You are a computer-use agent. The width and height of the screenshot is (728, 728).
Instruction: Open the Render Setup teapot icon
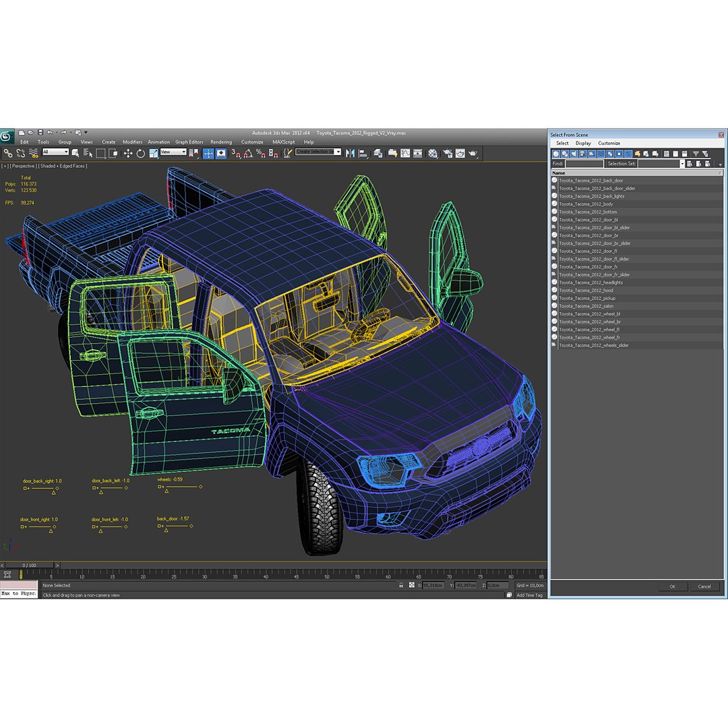[448, 153]
